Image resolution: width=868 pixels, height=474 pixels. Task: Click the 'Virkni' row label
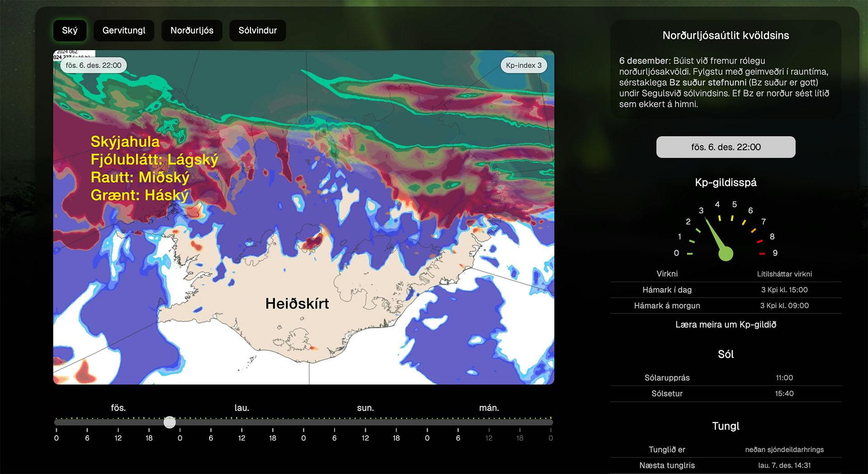coord(667,274)
